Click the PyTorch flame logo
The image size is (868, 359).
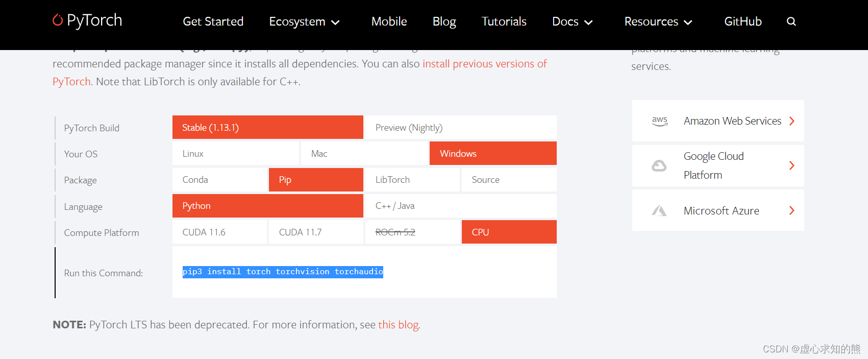[x=58, y=20]
